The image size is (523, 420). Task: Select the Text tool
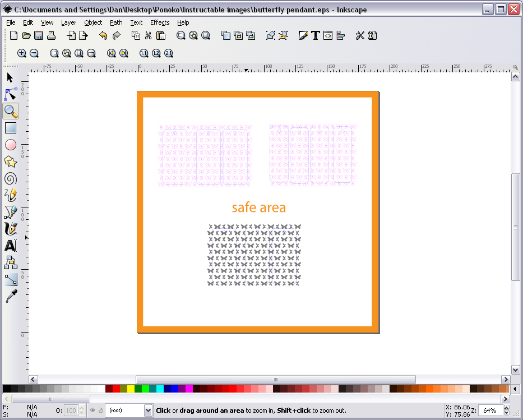pyautogui.click(x=10, y=246)
